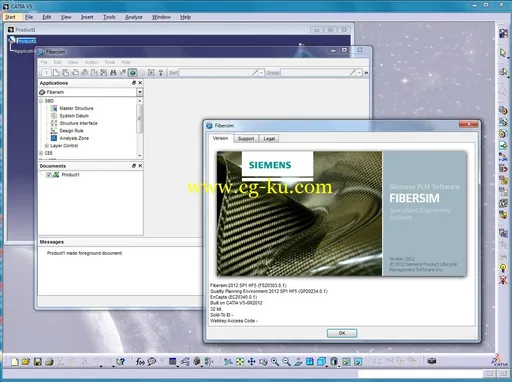This screenshot has width=512, height=382.
Task: Click the Isometric View cube icon
Action: click(x=321, y=361)
